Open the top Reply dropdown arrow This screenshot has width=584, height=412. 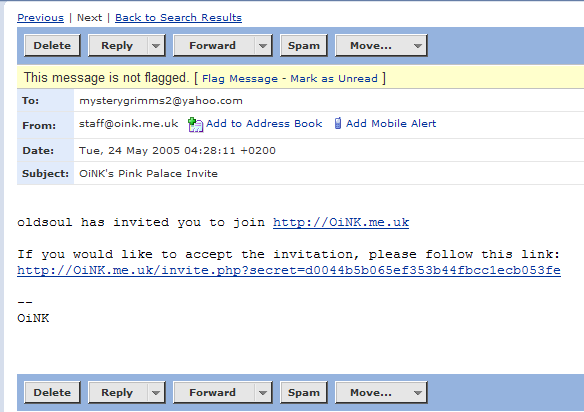[156, 46]
